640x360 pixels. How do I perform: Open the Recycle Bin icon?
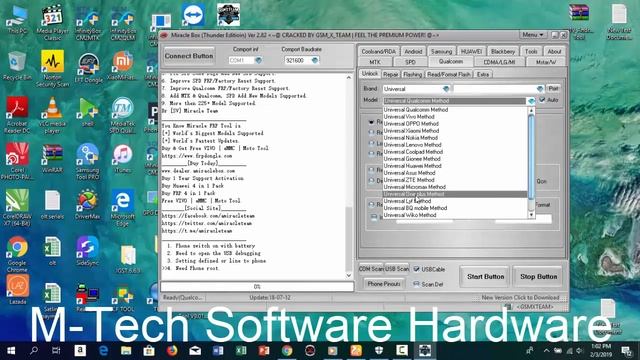(17, 65)
